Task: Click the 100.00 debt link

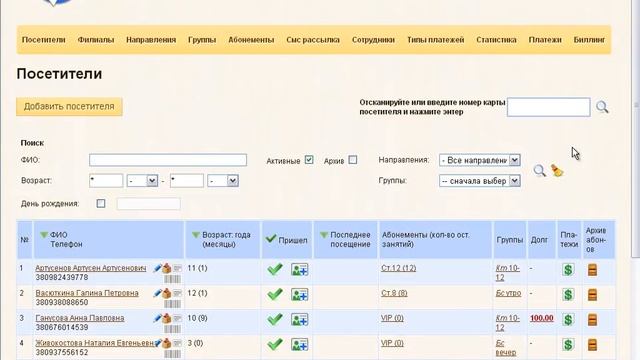Action: [x=542, y=318]
